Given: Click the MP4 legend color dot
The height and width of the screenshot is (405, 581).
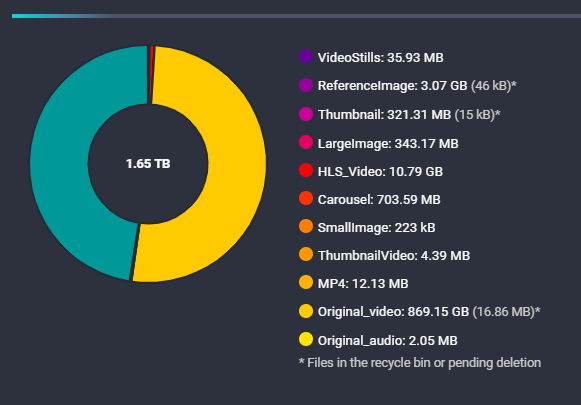Looking at the screenshot, I should [x=306, y=282].
